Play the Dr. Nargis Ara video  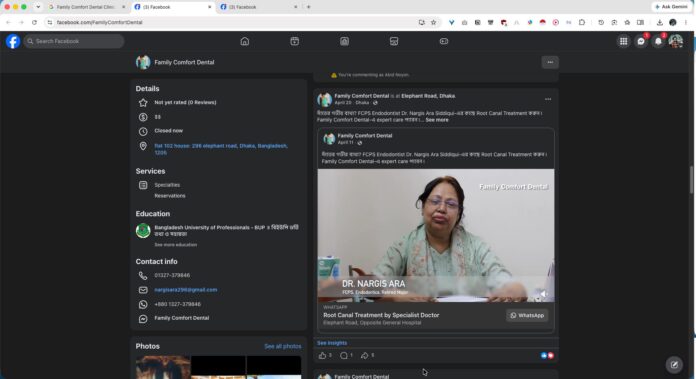pyautogui.click(x=435, y=235)
